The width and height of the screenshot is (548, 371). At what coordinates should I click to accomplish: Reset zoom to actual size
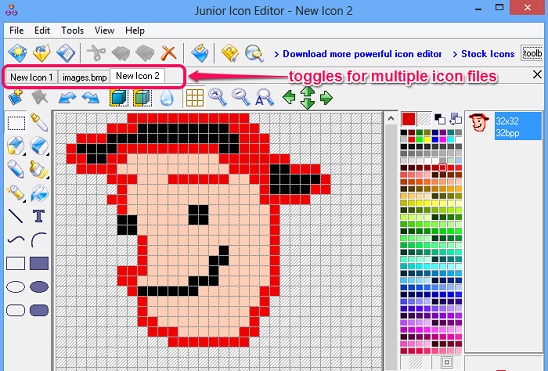[265, 97]
